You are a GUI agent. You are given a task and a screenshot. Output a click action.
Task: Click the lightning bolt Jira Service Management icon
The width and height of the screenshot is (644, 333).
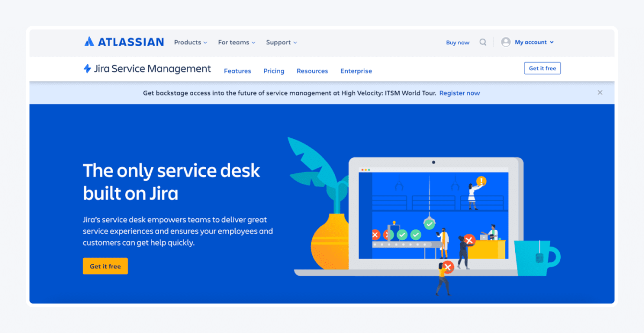[86, 69]
